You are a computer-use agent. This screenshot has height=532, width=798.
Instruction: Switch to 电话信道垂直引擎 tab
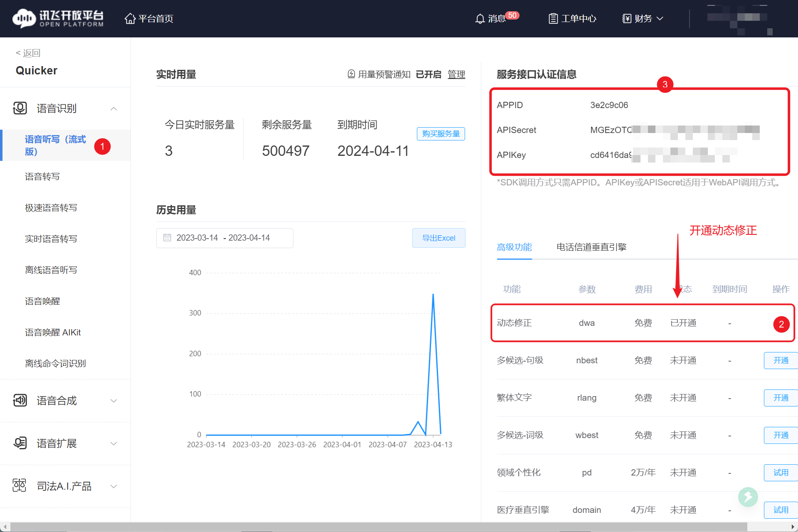click(x=591, y=247)
